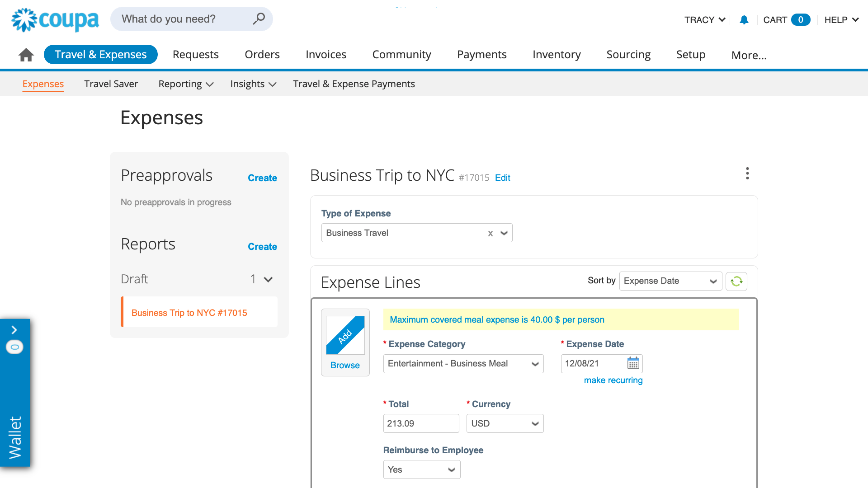This screenshot has width=868, height=488.
Task: Switch to the Travel Saver tab
Action: (111, 84)
